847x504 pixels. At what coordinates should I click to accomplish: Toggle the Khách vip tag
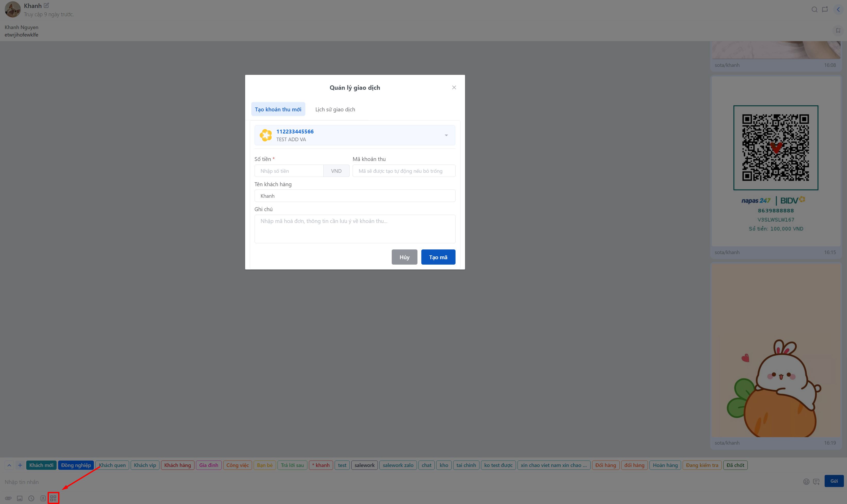pos(145,465)
